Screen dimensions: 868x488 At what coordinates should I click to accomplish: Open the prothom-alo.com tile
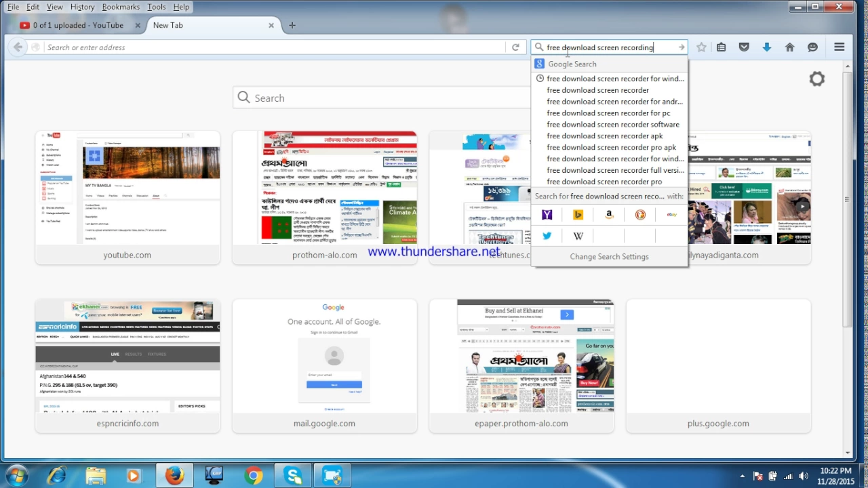325,198
